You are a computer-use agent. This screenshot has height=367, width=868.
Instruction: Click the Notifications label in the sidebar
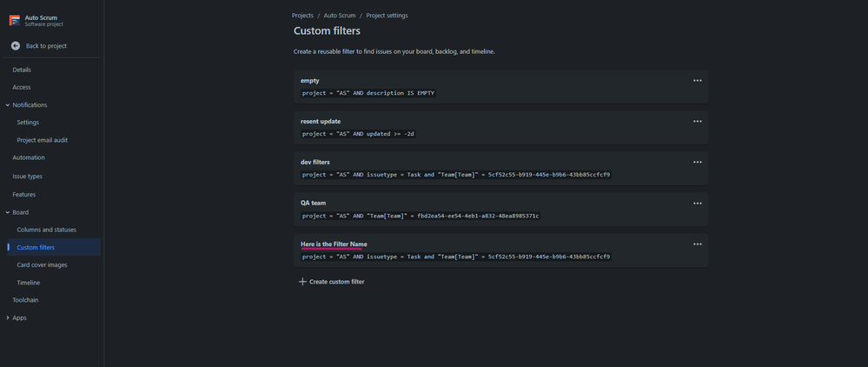coord(30,104)
